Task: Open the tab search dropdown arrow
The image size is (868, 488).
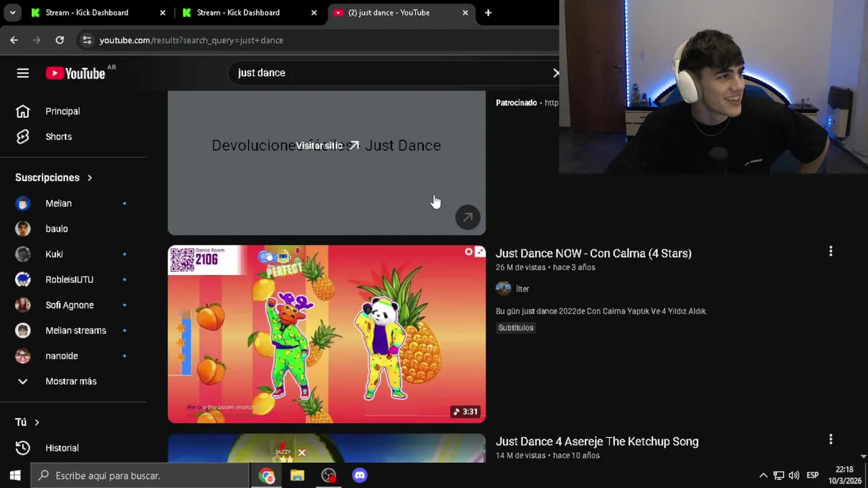Action: click(x=12, y=13)
